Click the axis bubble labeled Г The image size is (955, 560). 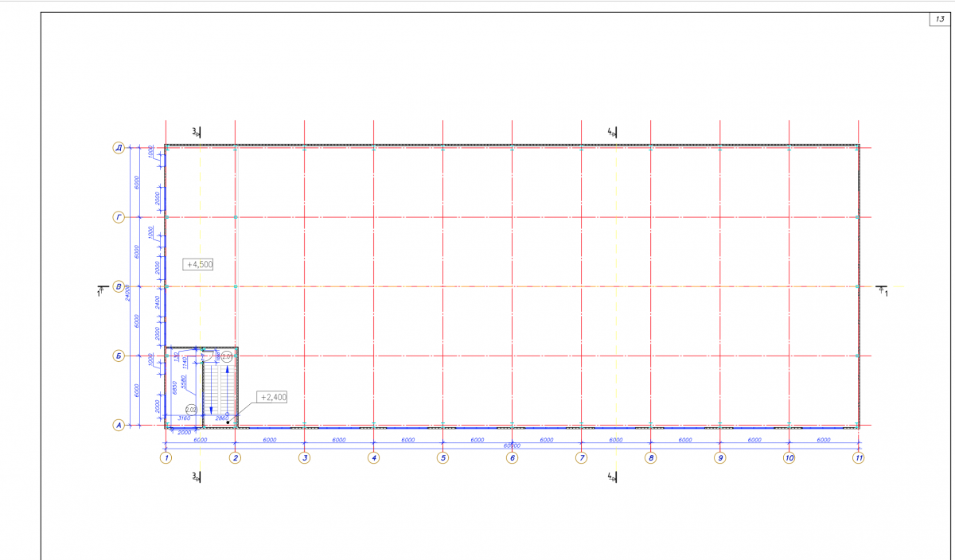pos(119,217)
